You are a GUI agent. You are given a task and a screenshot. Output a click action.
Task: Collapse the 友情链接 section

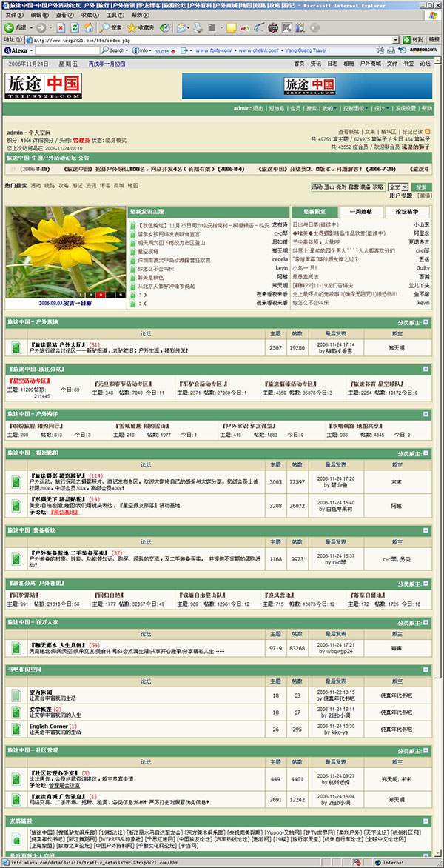(425, 821)
